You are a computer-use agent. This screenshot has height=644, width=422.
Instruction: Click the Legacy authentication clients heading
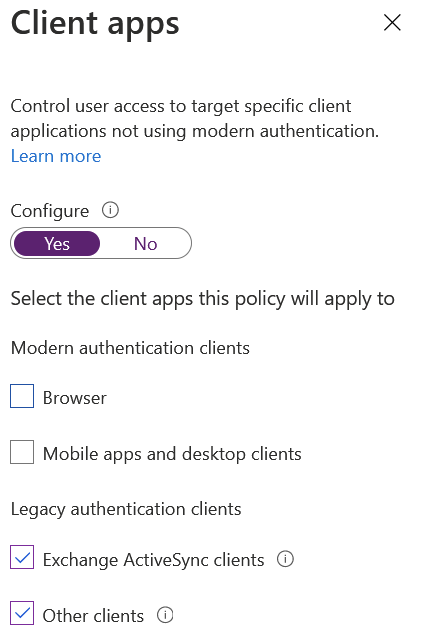tap(126, 509)
